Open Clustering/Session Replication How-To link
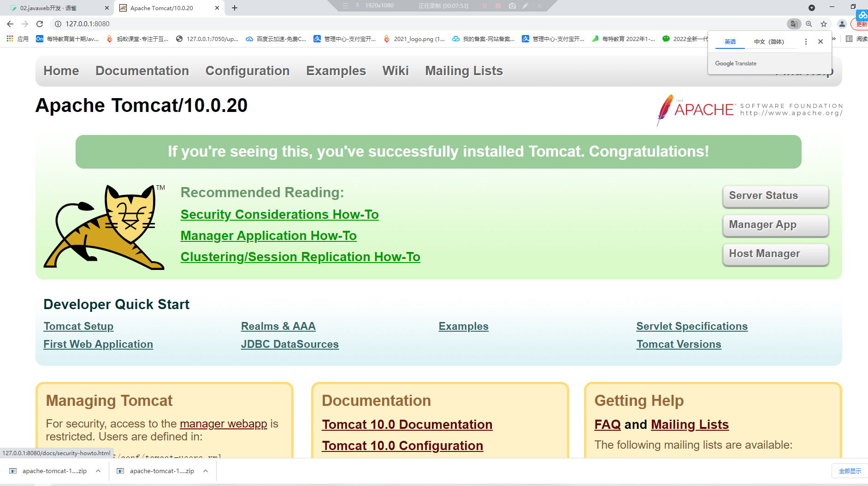The width and height of the screenshot is (868, 486). click(300, 257)
